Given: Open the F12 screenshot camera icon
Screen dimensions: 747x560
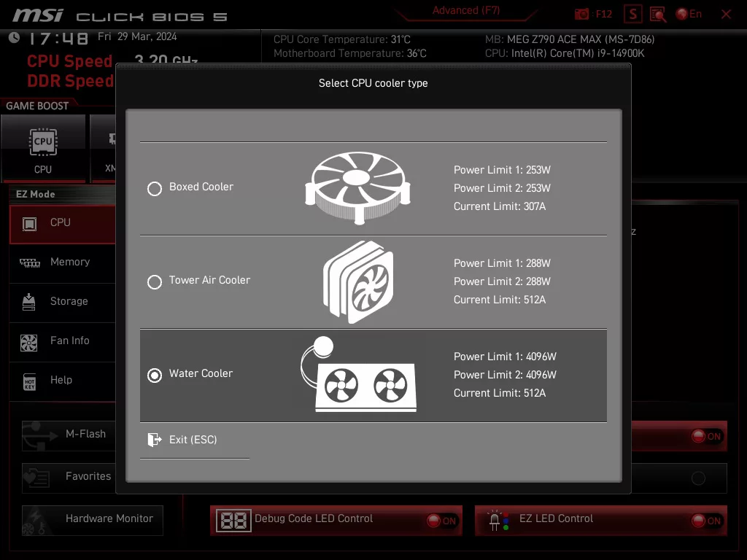Looking at the screenshot, I should click(x=581, y=14).
